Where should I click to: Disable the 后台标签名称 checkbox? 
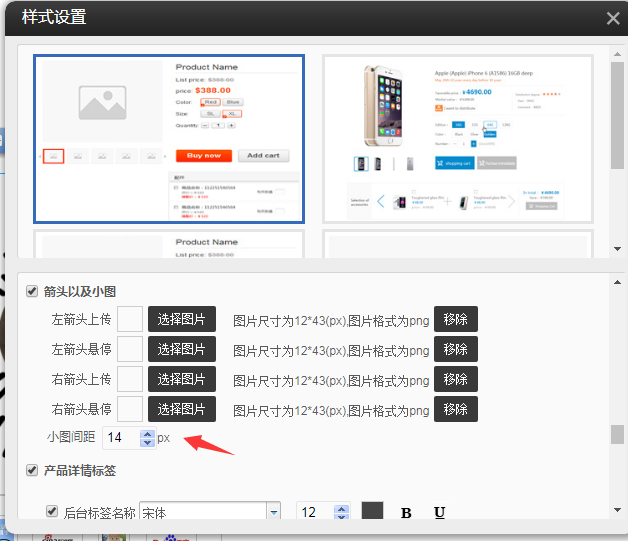click(52, 512)
